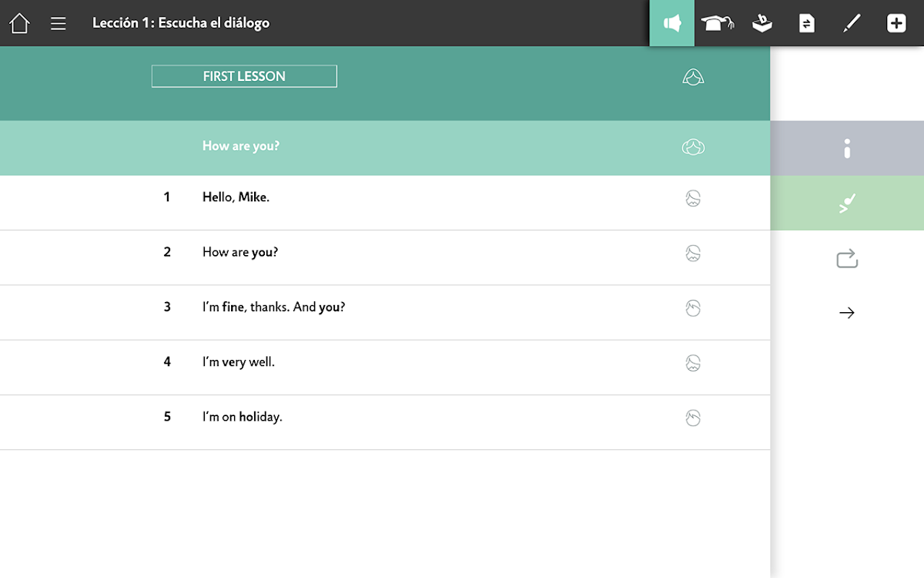The image size is (924, 578).
Task: Open the hamburger menu
Action: click(x=59, y=23)
